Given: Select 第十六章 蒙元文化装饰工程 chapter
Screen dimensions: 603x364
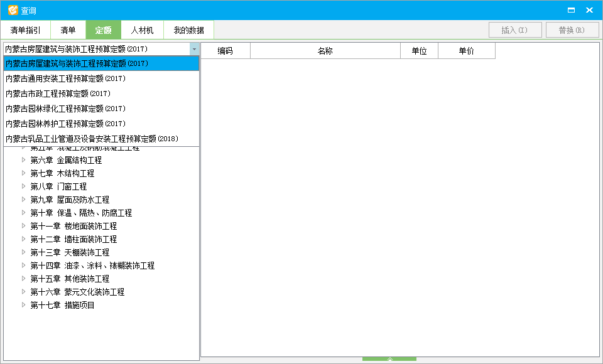Looking at the screenshot, I should tap(77, 292).
